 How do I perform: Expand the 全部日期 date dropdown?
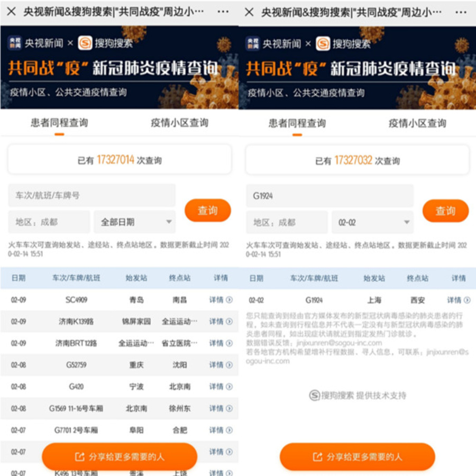pos(135,222)
